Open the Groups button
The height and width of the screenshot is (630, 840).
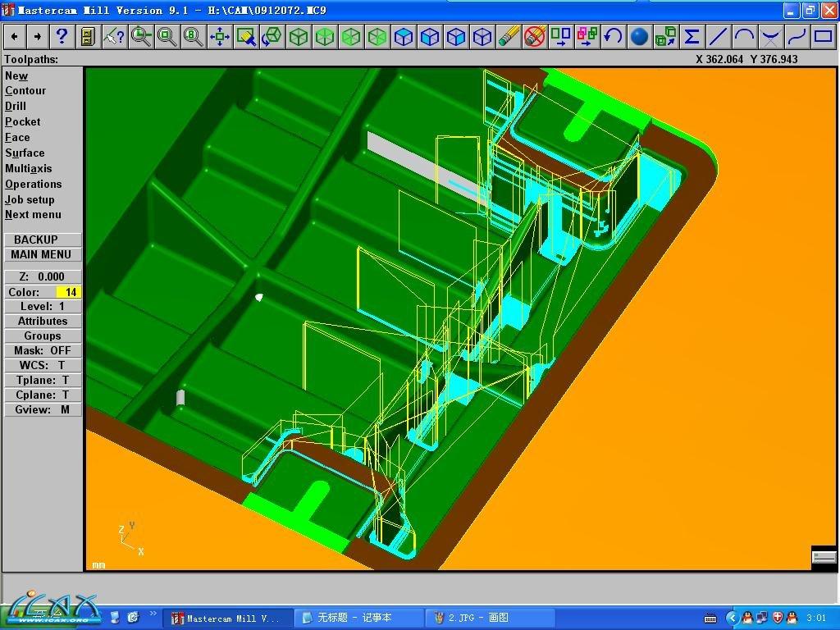point(43,336)
